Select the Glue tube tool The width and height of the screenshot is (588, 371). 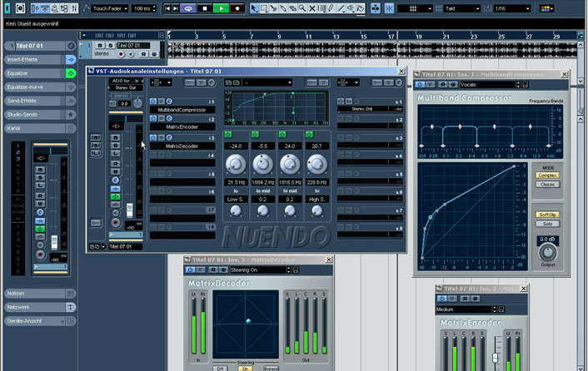[x=283, y=8]
